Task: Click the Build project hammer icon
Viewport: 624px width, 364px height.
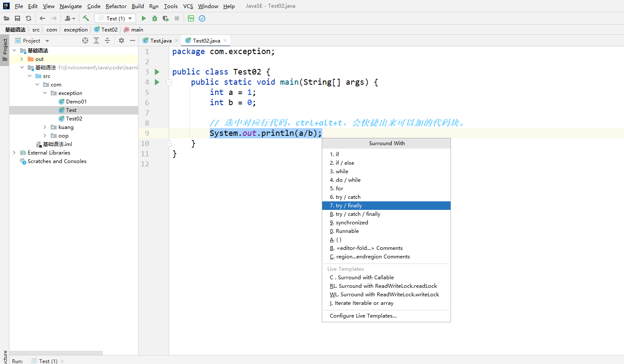Action: [x=86, y=18]
